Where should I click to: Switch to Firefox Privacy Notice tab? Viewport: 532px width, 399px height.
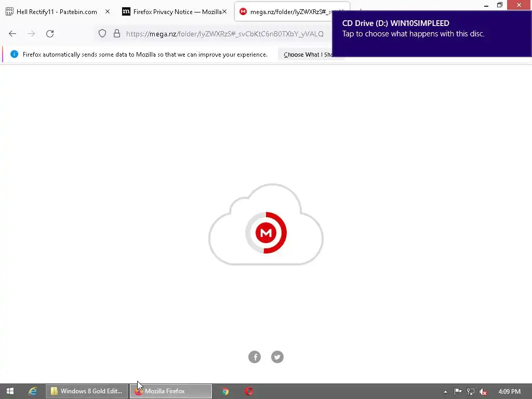pyautogui.click(x=174, y=12)
